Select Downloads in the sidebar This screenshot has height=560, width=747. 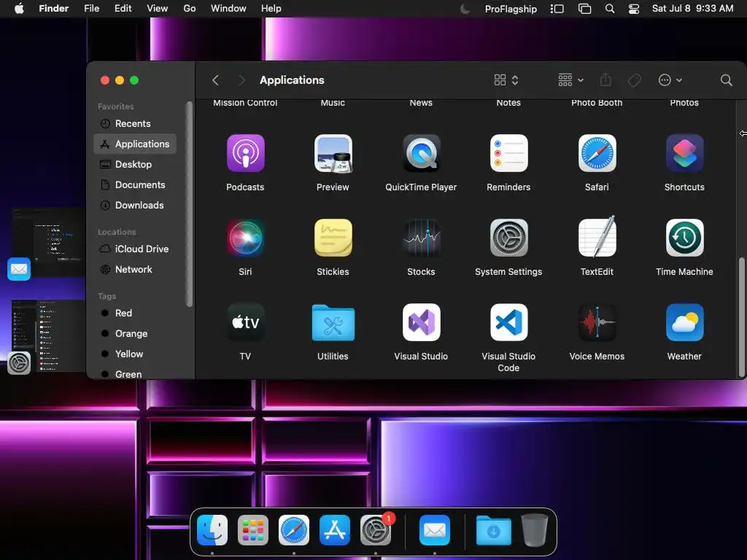(x=135, y=205)
